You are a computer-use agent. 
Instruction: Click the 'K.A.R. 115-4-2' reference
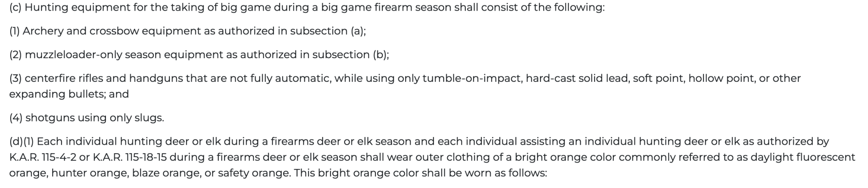coord(43,157)
